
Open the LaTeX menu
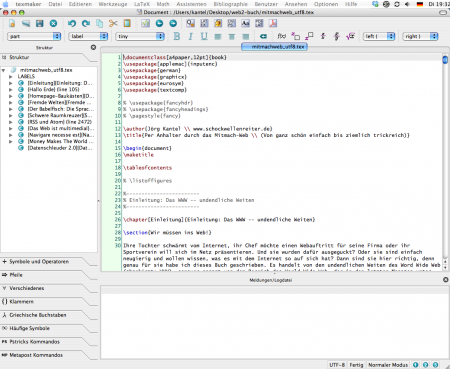pyautogui.click(x=142, y=4)
